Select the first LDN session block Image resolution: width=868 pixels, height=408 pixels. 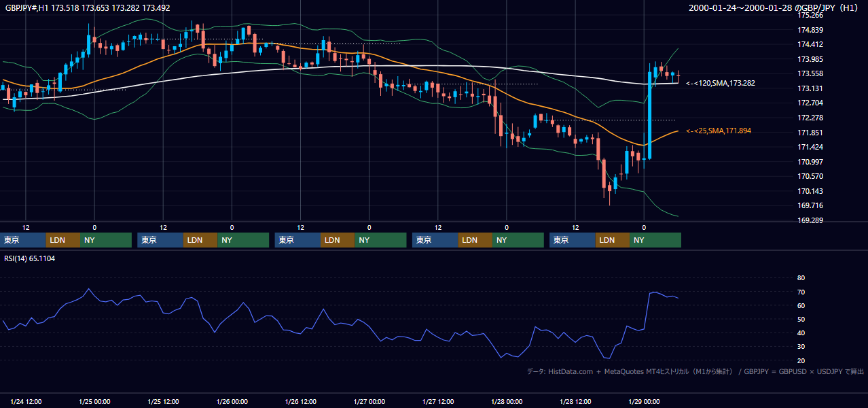point(63,240)
